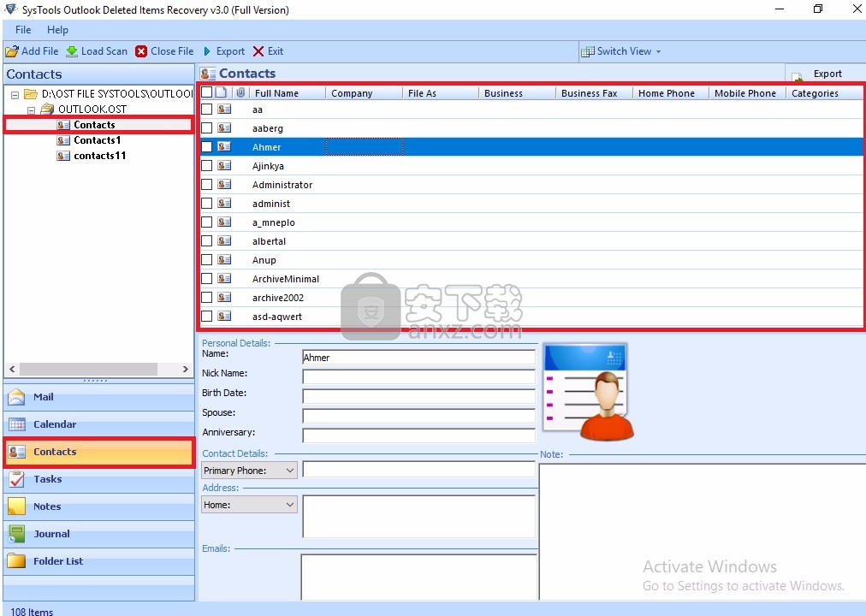
Task: Open the Switch View dropdown arrow
Action: [x=658, y=51]
